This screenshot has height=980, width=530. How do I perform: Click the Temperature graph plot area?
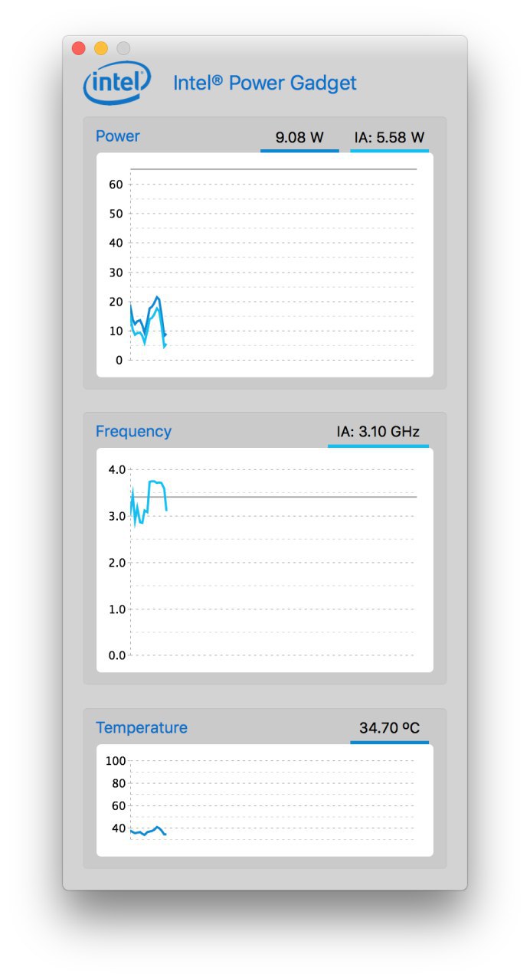coord(265,800)
